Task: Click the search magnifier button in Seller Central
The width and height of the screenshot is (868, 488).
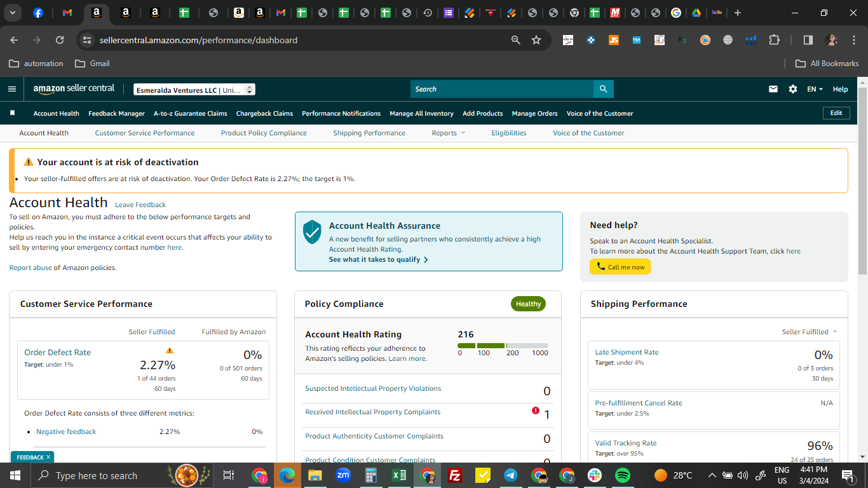Action: tap(603, 89)
